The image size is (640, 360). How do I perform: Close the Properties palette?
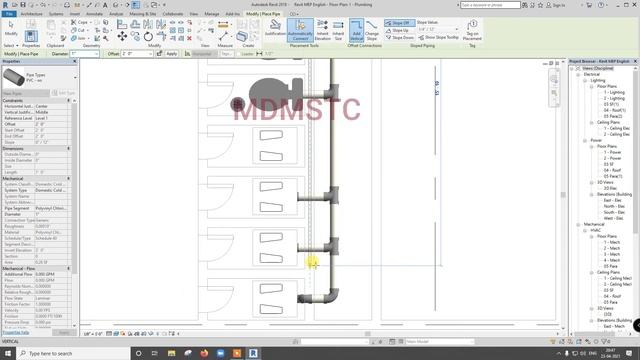pos(74,61)
